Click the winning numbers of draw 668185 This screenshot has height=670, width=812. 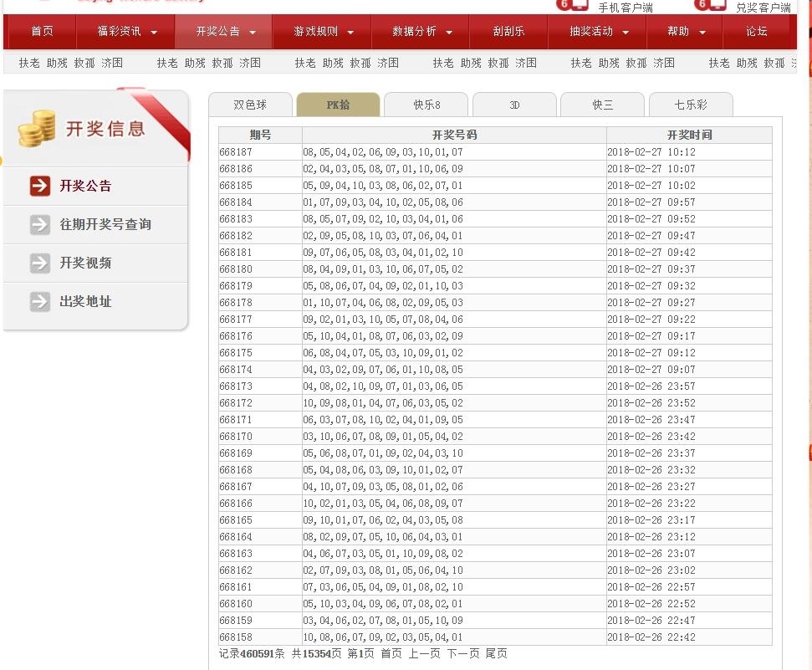coord(383,186)
